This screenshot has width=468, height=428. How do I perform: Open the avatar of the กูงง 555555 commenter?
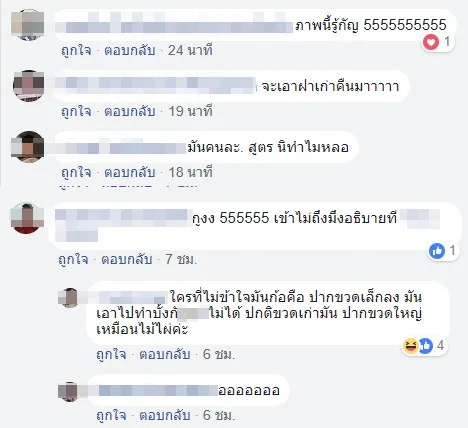[27, 218]
